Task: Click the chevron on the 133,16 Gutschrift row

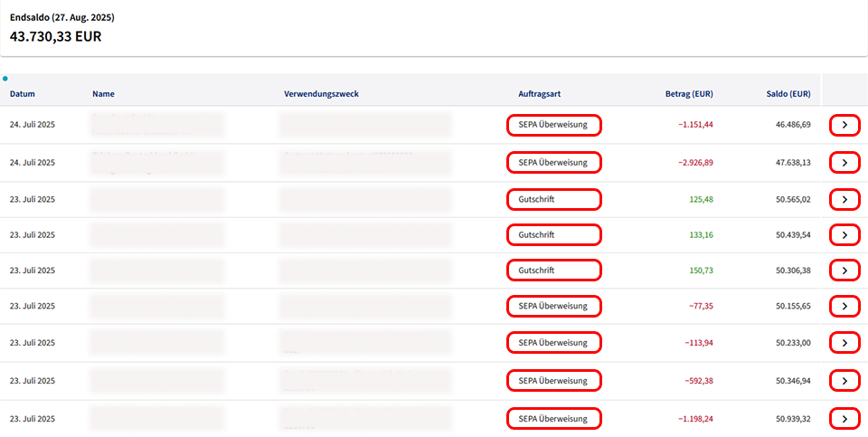Action: coord(844,235)
